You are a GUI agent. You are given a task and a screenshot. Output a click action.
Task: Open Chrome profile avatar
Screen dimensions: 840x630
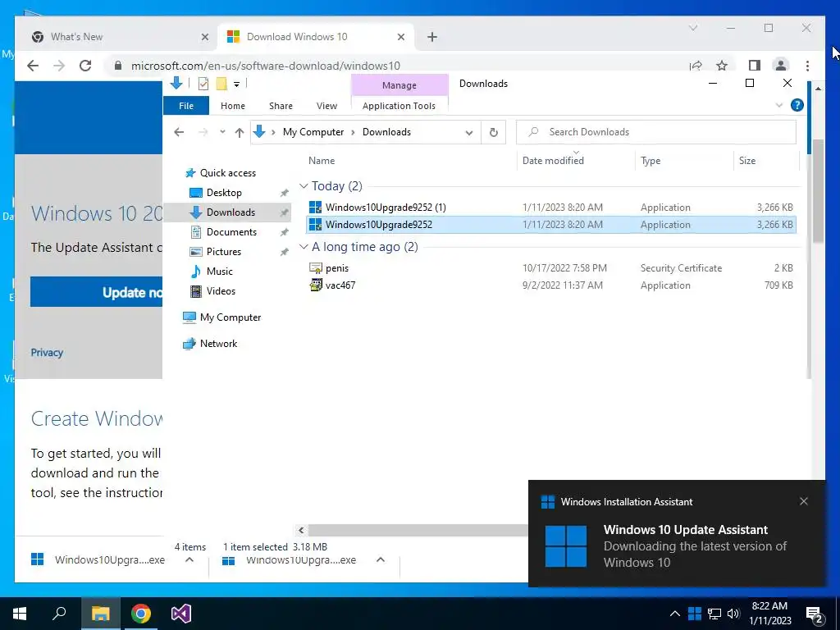pyautogui.click(x=781, y=66)
